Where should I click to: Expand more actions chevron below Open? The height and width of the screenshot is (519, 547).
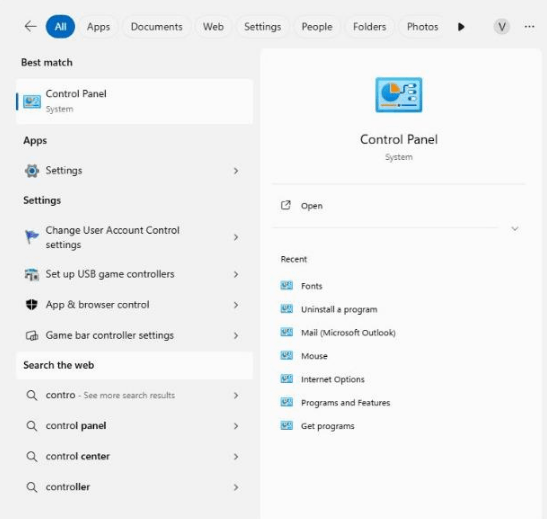(x=515, y=228)
